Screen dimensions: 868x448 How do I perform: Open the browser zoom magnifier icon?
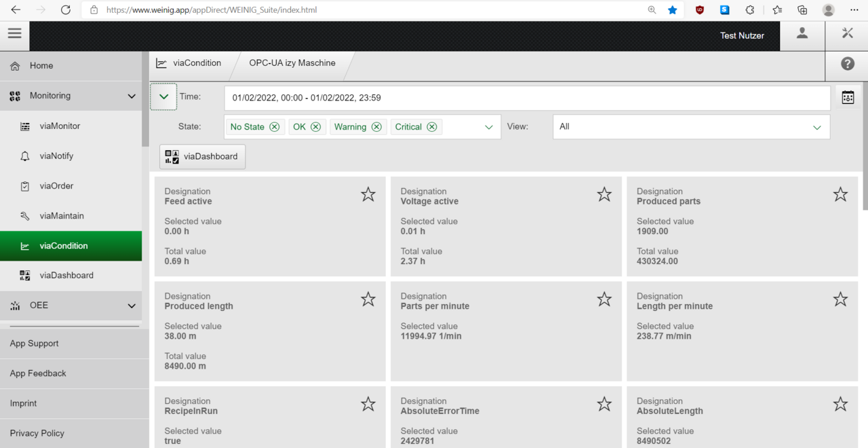652,10
